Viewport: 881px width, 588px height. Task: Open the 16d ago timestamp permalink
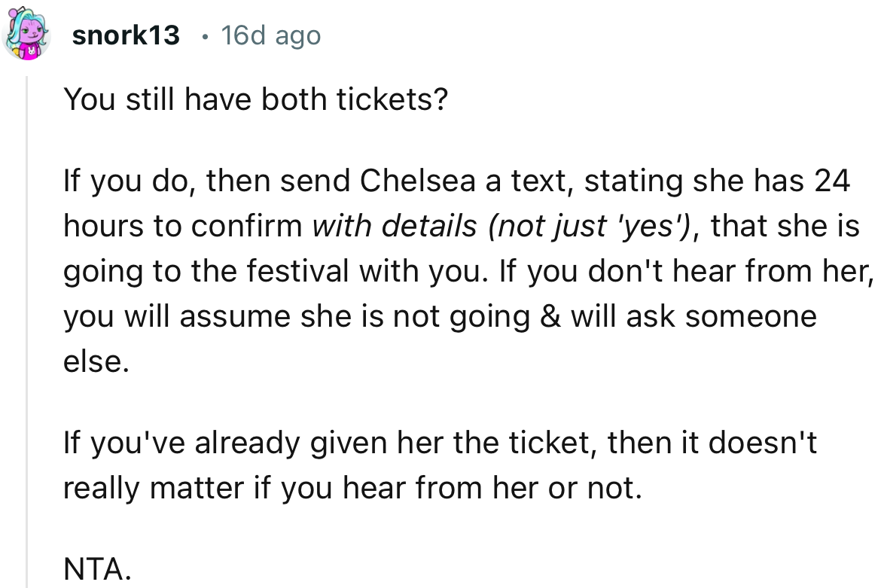click(x=270, y=35)
